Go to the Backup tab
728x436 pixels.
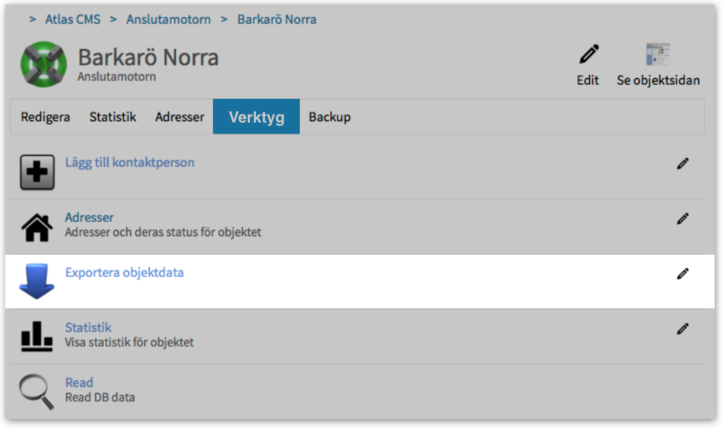point(330,117)
